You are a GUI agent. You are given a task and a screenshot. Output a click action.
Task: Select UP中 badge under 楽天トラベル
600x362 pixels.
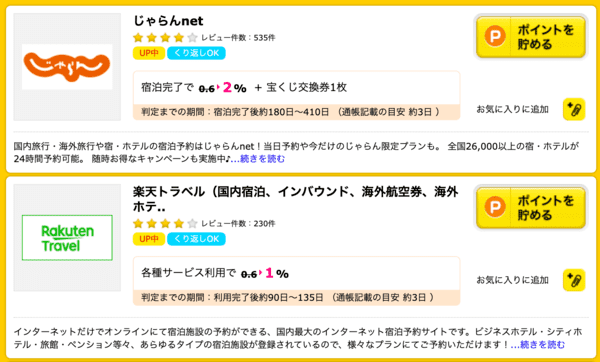tap(149, 239)
